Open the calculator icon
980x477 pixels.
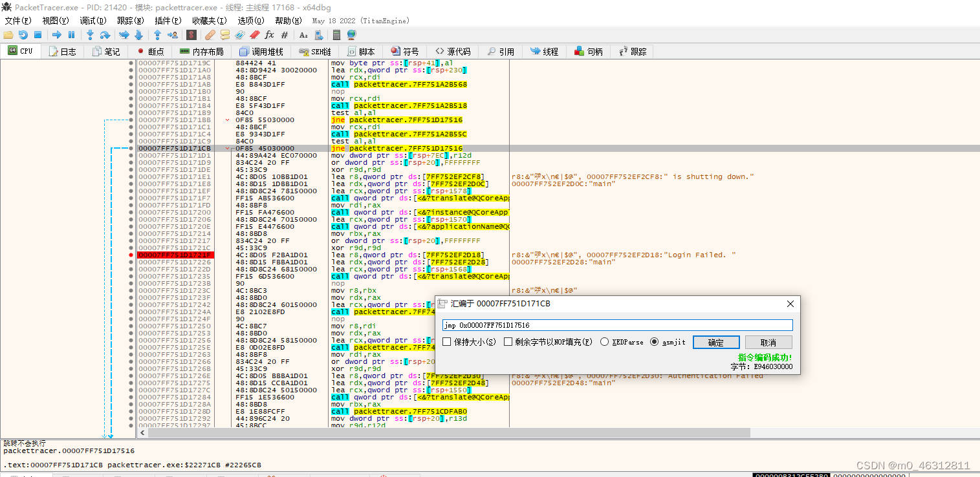(337, 35)
